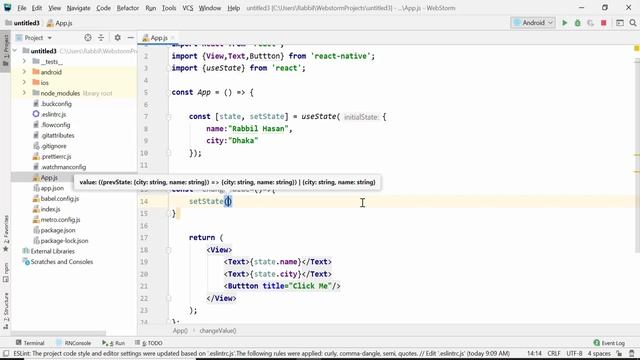
Task: Open the Run tool window
Action: click(x=113, y=343)
